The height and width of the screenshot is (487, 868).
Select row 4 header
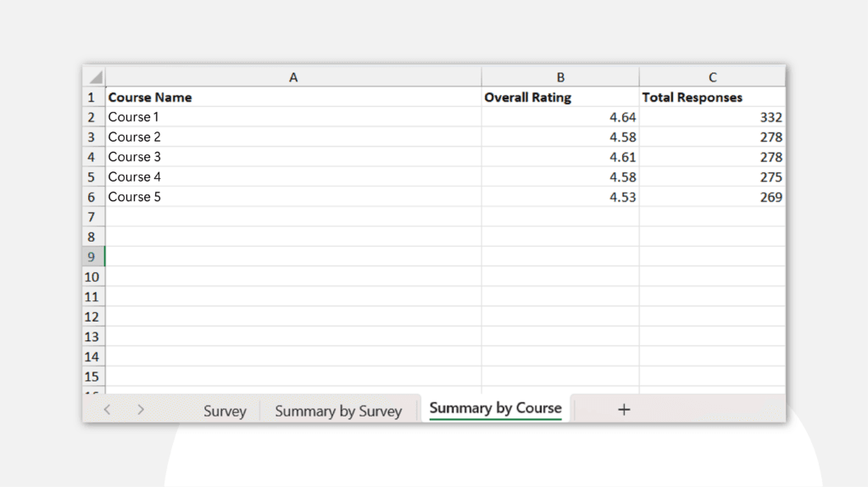[93, 157]
